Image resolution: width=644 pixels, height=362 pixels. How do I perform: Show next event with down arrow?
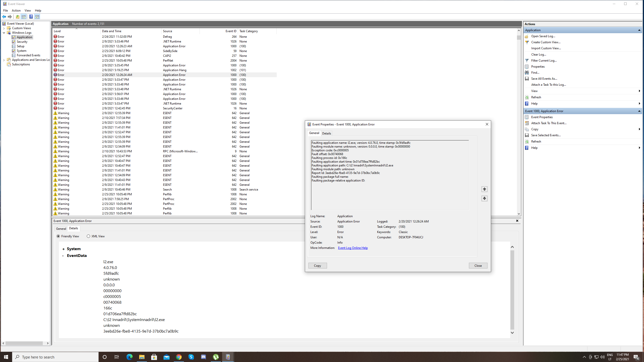(484, 198)
